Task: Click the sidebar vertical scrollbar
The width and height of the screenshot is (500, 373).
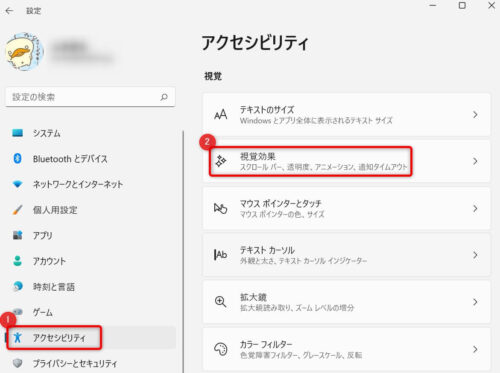Action: pyautogui.click(x=183, y=252)
